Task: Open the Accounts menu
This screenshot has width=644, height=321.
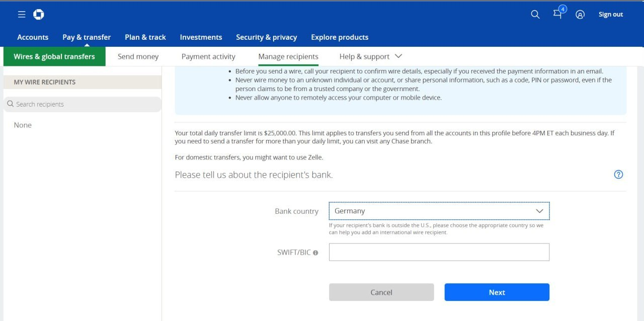Action: click(x=33, y=37)
